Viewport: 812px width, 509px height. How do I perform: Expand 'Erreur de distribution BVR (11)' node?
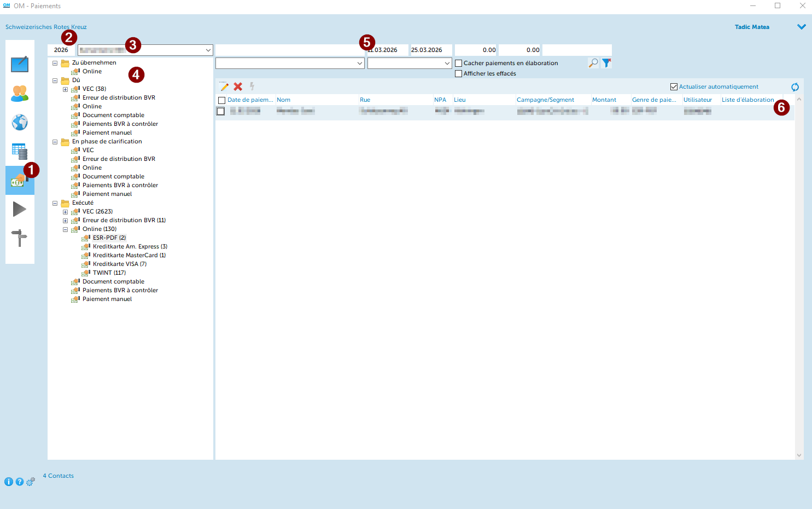[x=65, y=221]
